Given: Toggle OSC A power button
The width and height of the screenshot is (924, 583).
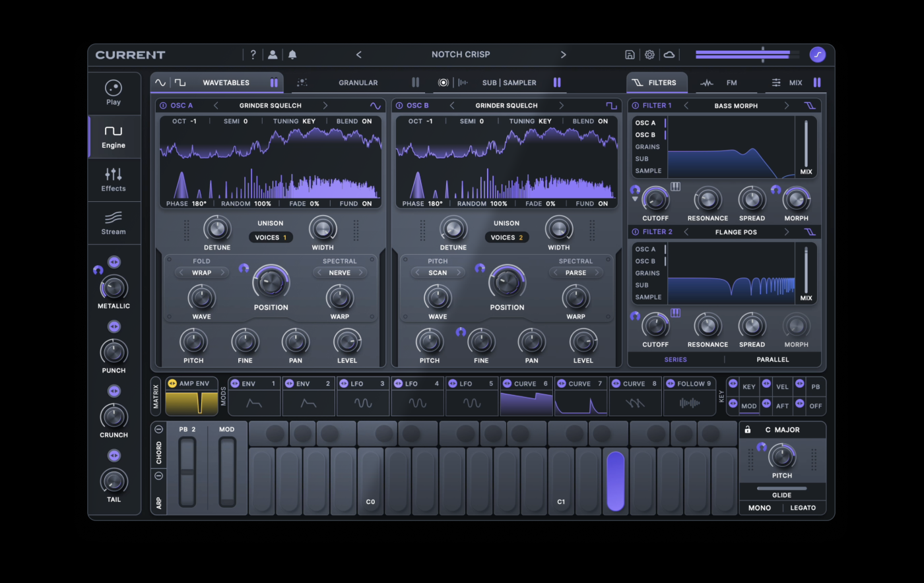Looking at the screenshot, I should [x=163, y=106].
